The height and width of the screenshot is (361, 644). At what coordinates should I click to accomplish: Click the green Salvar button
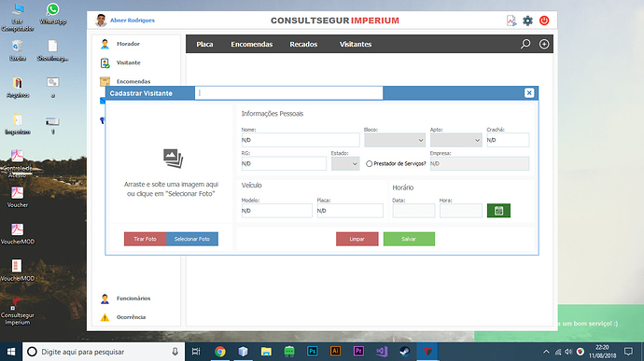(409, 239)
